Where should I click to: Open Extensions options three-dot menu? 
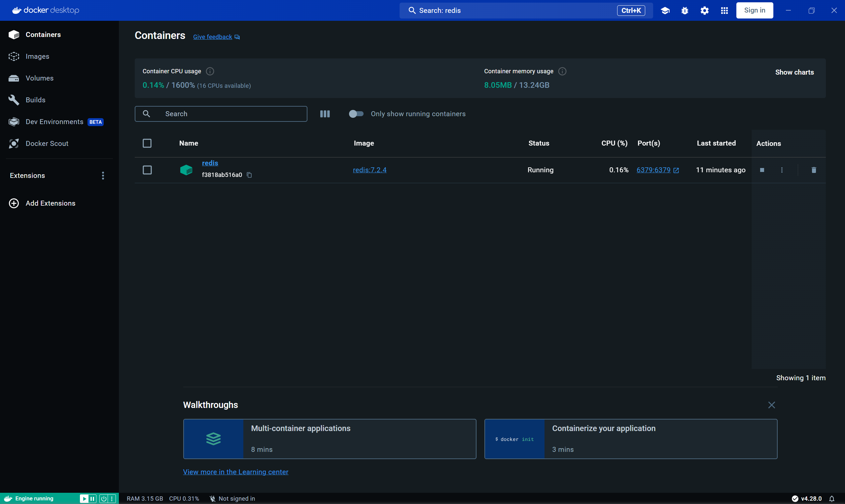pos(103,176)
